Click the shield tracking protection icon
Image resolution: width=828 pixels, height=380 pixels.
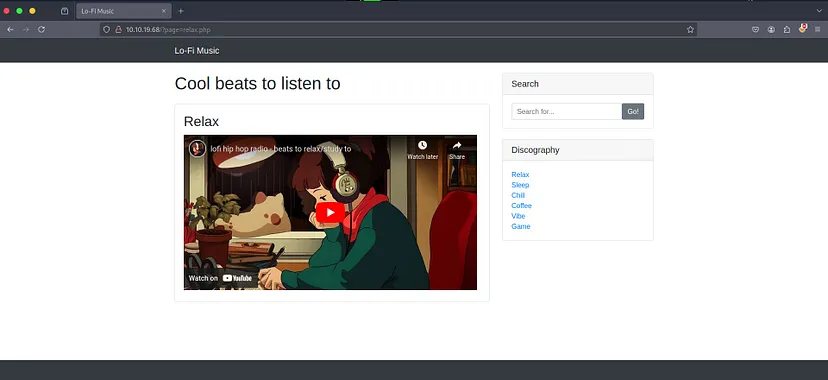pos(106,30)
